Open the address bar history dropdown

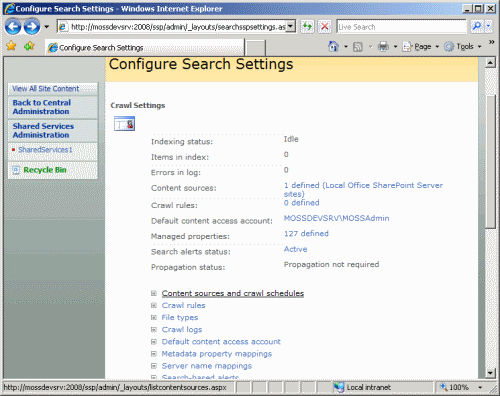(291, 26)
